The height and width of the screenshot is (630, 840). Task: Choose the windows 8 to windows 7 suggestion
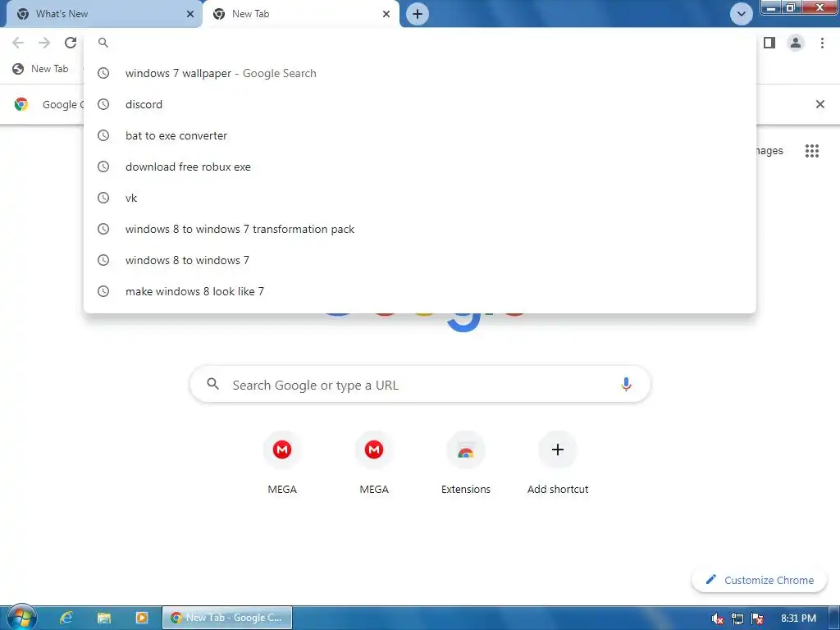[419, 260]
